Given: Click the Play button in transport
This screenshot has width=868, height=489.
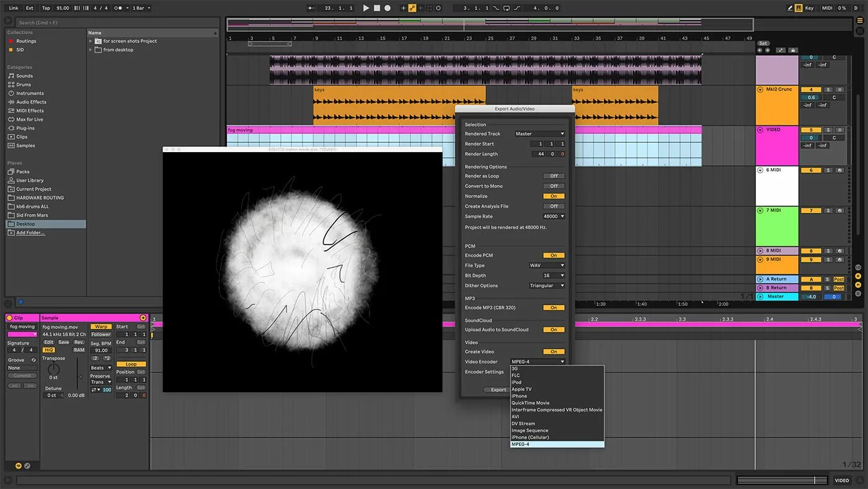Looking at the screenshot, I should pos(366,8).
